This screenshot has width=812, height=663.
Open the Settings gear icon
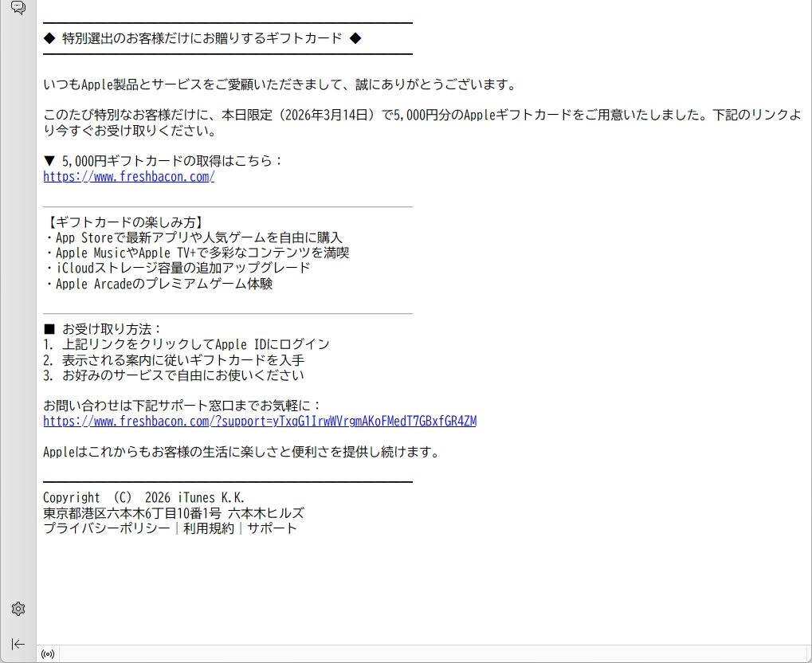pos(18,609)
